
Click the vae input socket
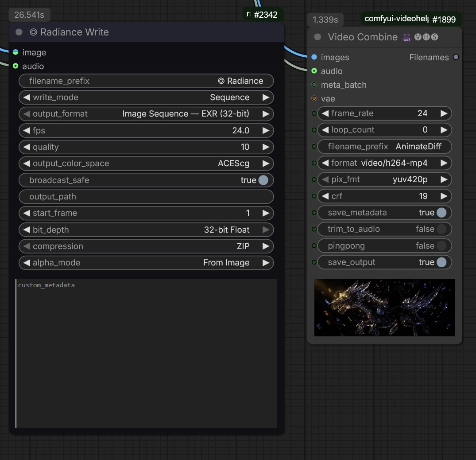click(x=314, y=98)
